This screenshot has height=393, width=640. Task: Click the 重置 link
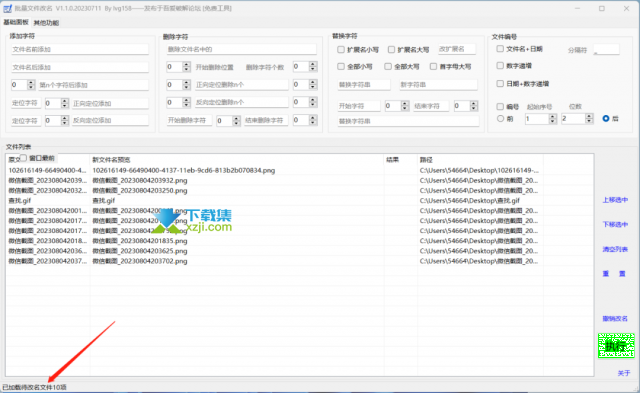tap(614, 274)
